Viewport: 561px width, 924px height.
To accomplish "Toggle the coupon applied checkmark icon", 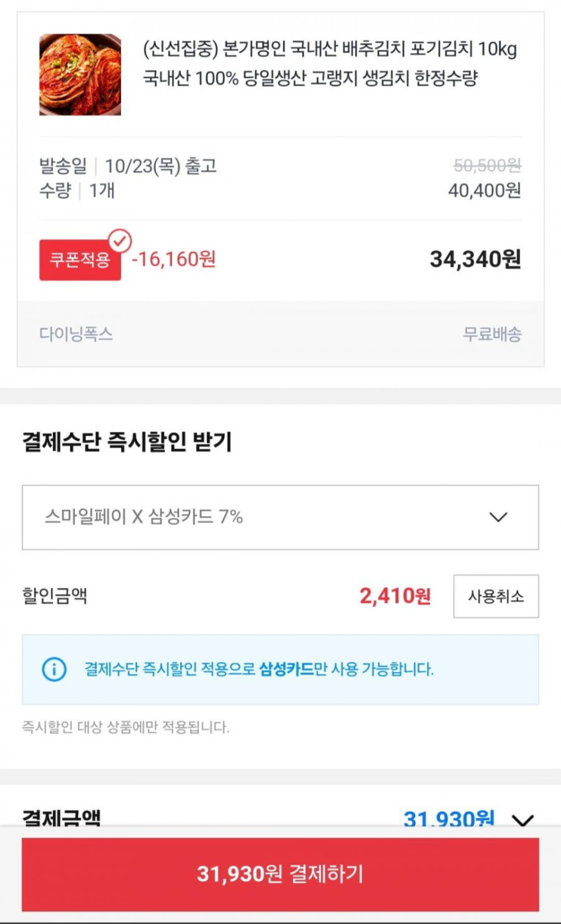I will click(120, 241).
